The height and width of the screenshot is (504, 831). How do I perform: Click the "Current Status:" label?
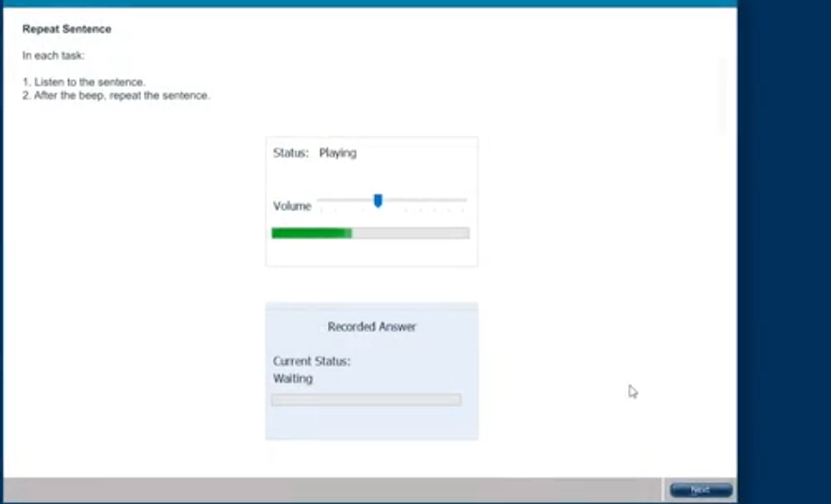click(x=311, y=361)
